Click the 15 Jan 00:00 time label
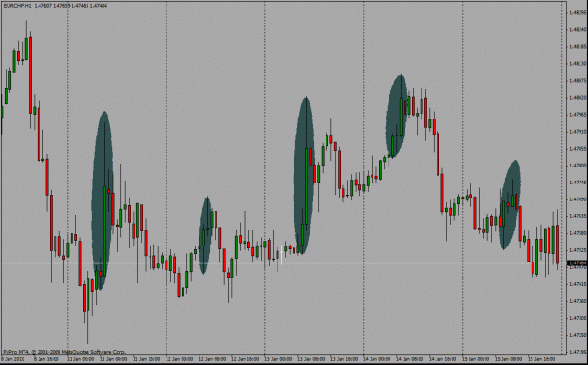 click(x=475, y=359)
